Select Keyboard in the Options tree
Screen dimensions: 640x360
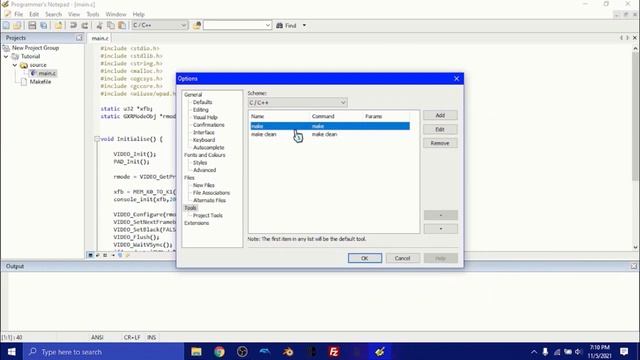point(204,140)
